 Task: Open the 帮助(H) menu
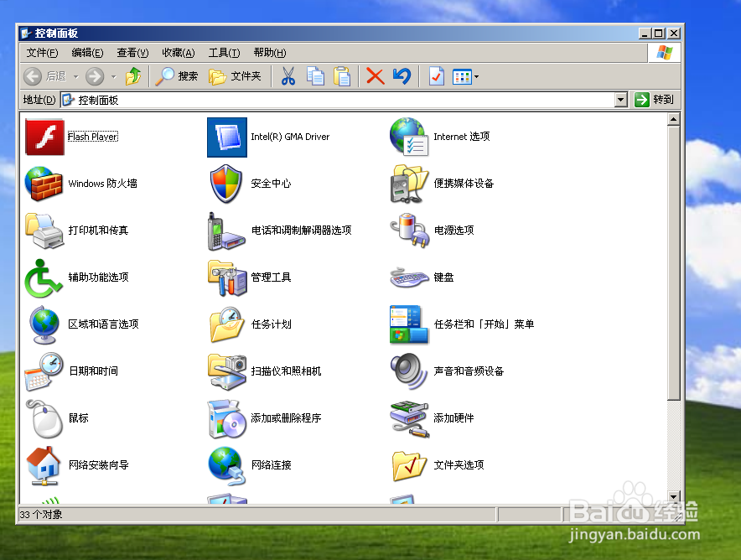pyautogui.click(x=269, y=53)
